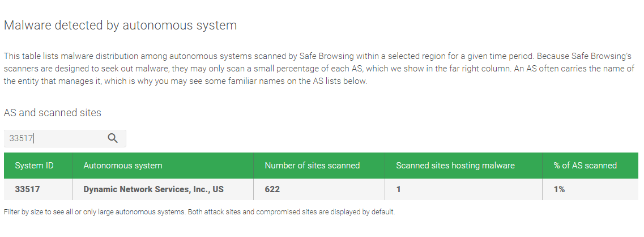The width and height of the screenshot is (644, 237).
Task: Focus the search field containing 33517
Action: tap(54, 138)
